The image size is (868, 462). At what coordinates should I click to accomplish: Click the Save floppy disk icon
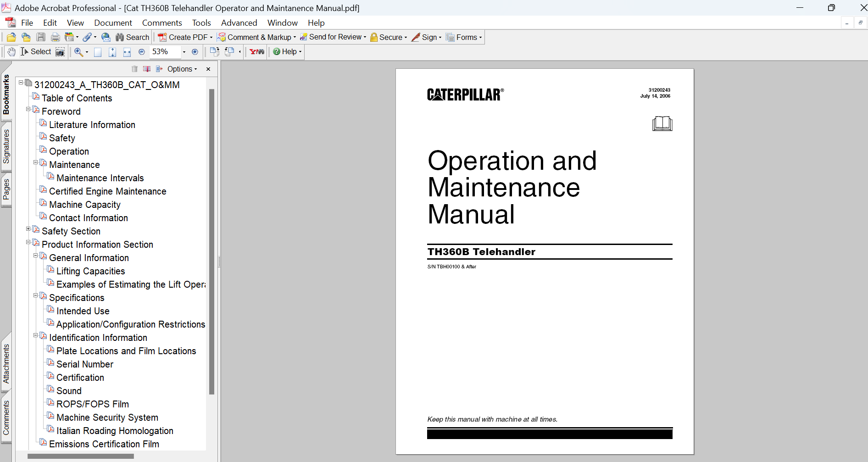click(41, 37)
